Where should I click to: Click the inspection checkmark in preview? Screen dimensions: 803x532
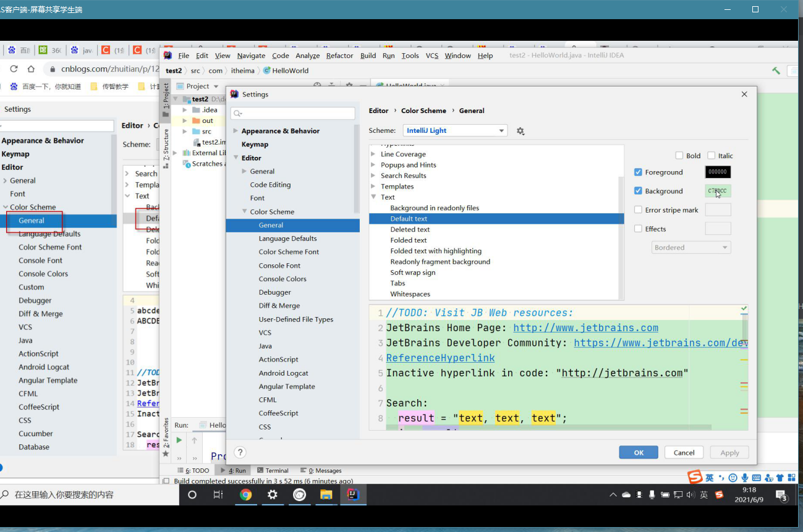(x=744, y=308)
